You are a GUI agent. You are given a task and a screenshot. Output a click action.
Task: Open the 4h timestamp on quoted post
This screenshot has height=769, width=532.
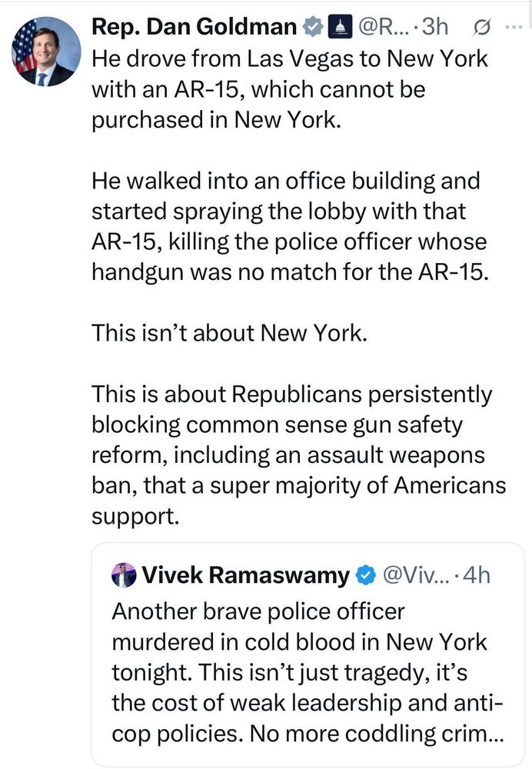476,575
